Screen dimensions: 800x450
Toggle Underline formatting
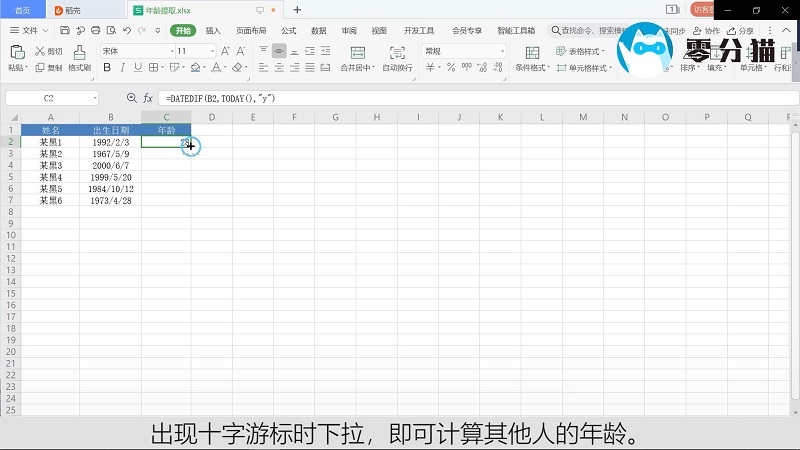click(x=138, y=67)
